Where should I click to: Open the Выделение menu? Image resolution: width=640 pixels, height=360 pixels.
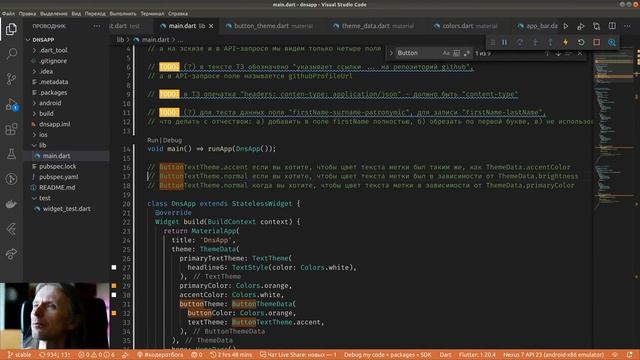(x=54, y=13)
